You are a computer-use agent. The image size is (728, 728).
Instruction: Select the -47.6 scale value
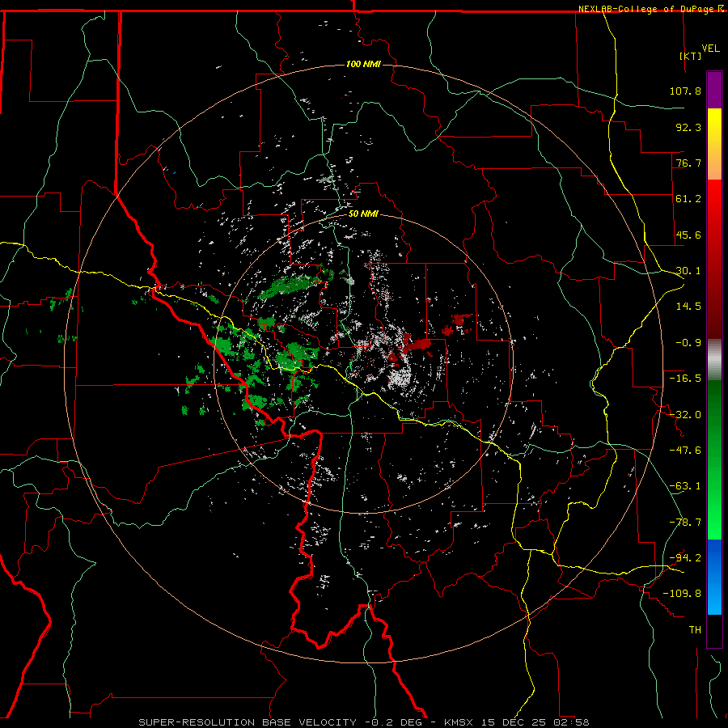[x=685, y=451]
